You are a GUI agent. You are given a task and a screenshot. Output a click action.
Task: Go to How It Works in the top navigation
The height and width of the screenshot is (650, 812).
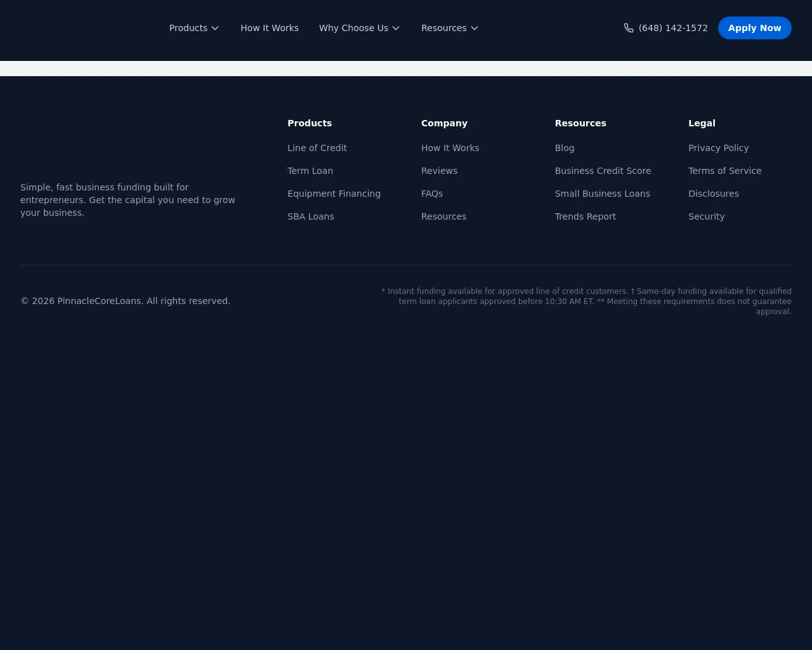pos(270,28)
